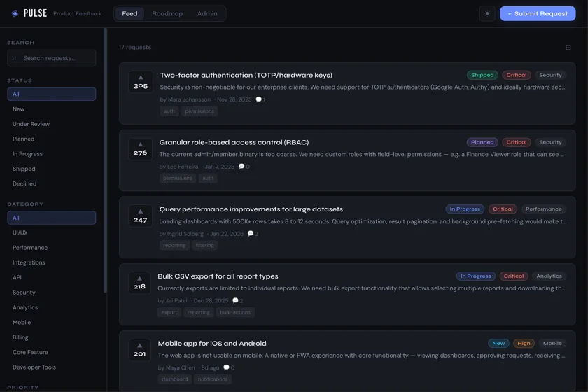
Task: Click the permissions tag on Two-factor card
Action: pos(199,111)
